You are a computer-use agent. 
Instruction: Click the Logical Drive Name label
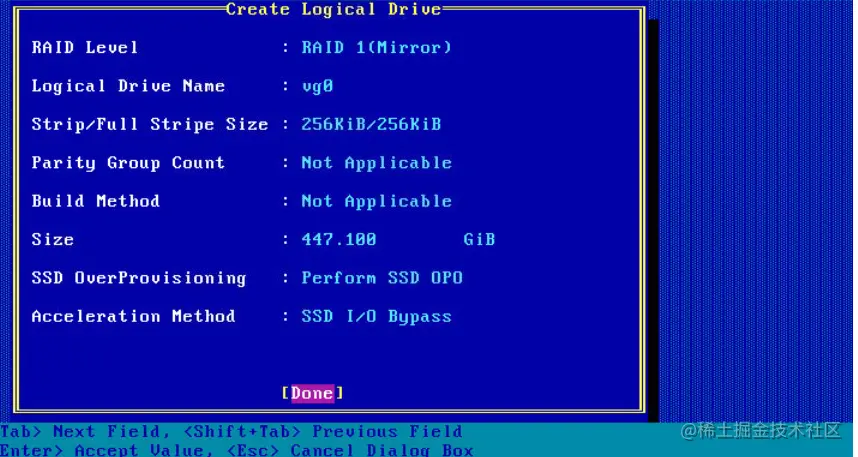click(128, 86)
